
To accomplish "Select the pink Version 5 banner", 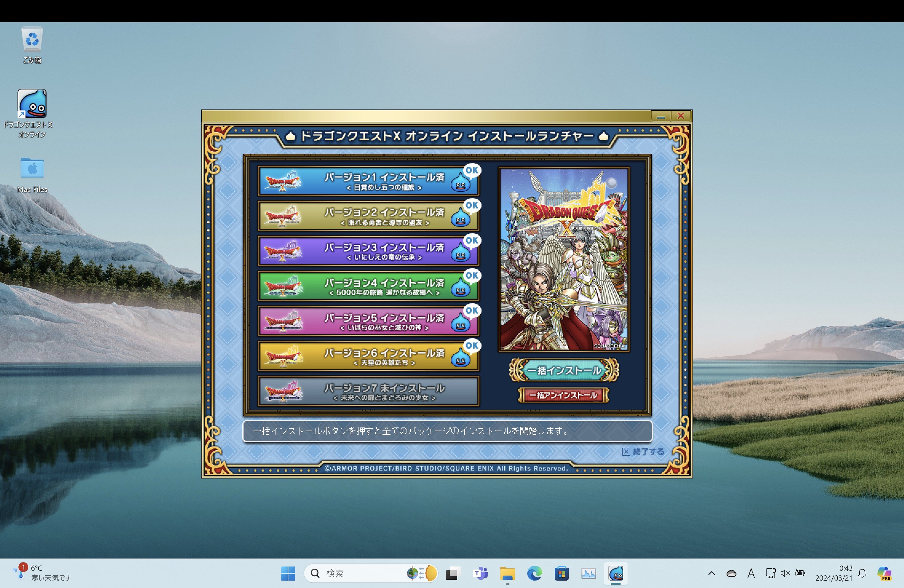I will (x=368, y=321).
